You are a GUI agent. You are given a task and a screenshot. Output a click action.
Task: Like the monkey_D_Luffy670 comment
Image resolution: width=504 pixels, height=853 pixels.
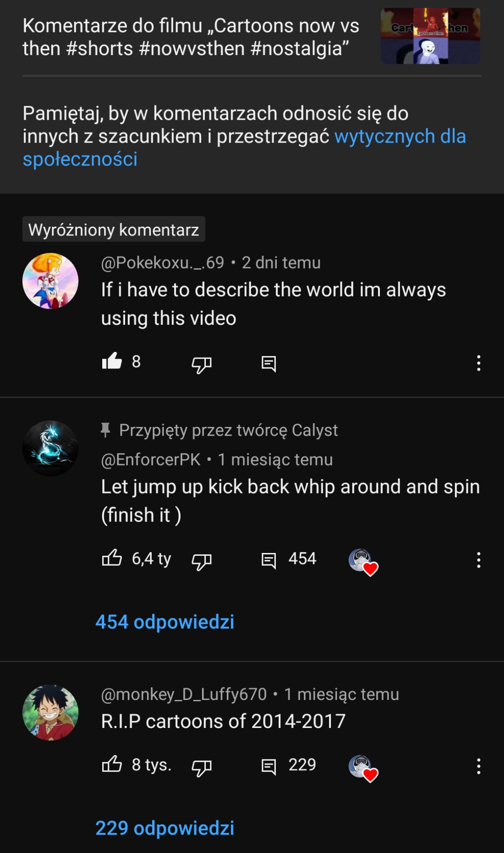coord(112,764)
